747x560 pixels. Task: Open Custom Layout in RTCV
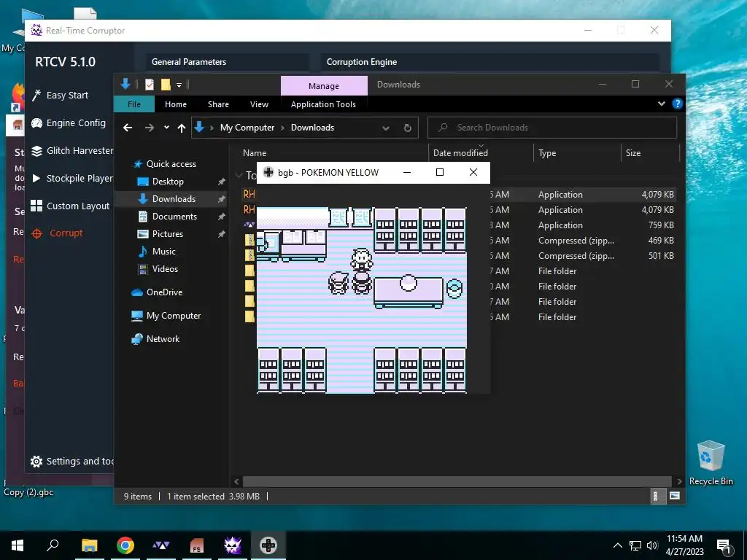pos(70,206)
